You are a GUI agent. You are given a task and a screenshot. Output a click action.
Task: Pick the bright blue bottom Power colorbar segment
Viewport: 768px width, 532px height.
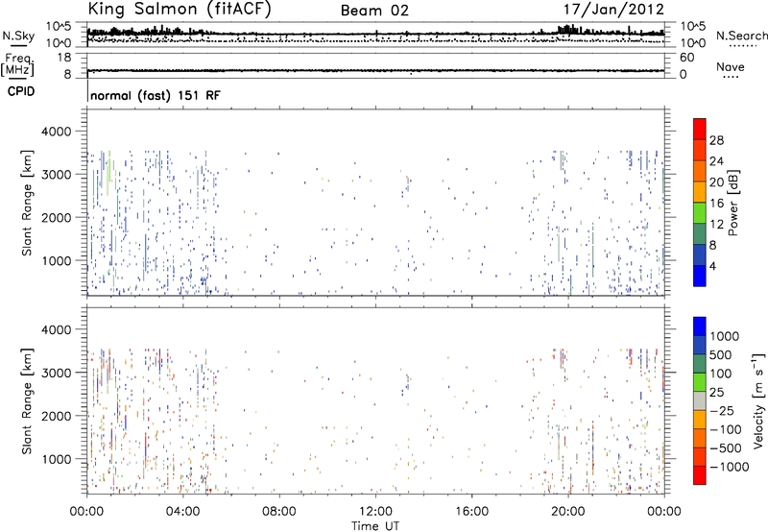click(x=700, y=276)
